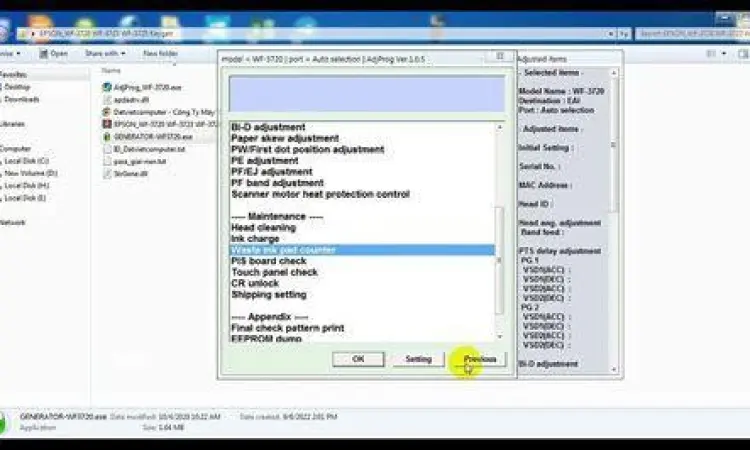Select CR unlock in the list

[x=255, y=283]
